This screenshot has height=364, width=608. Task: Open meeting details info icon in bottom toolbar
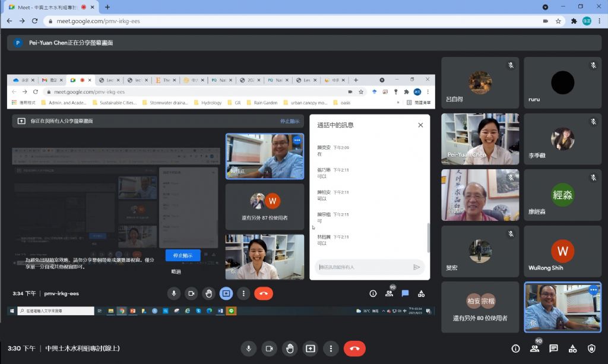click(x=515, y=349)
